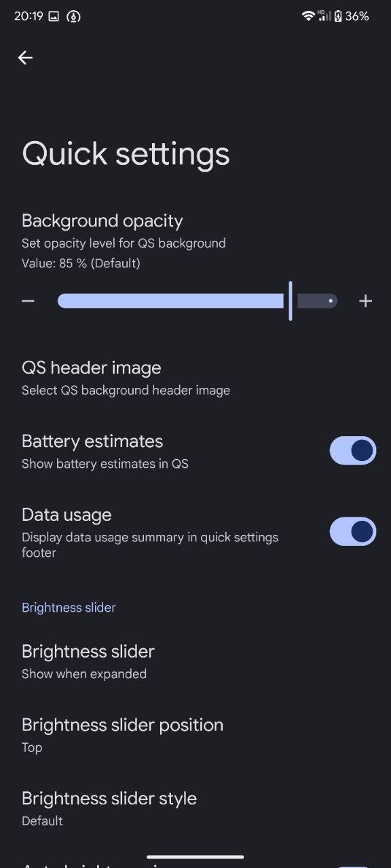Tap the navigation gesture bar at bottom

pos(195,856)
